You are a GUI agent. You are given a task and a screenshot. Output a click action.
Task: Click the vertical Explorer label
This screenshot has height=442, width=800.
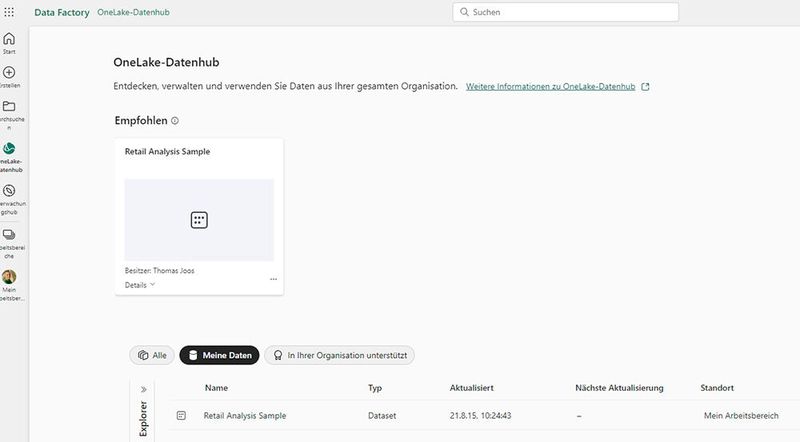point(143,419)
